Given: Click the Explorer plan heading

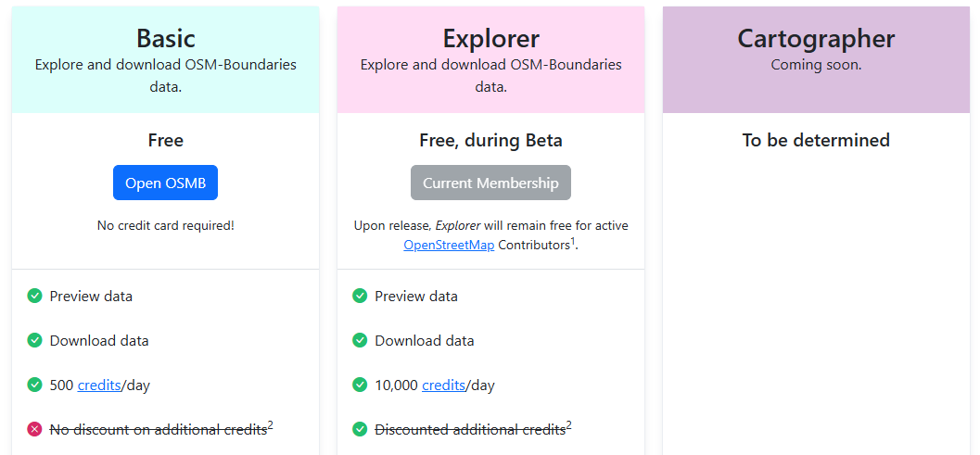Looking at the screenshot, I should tap(490, 38).
